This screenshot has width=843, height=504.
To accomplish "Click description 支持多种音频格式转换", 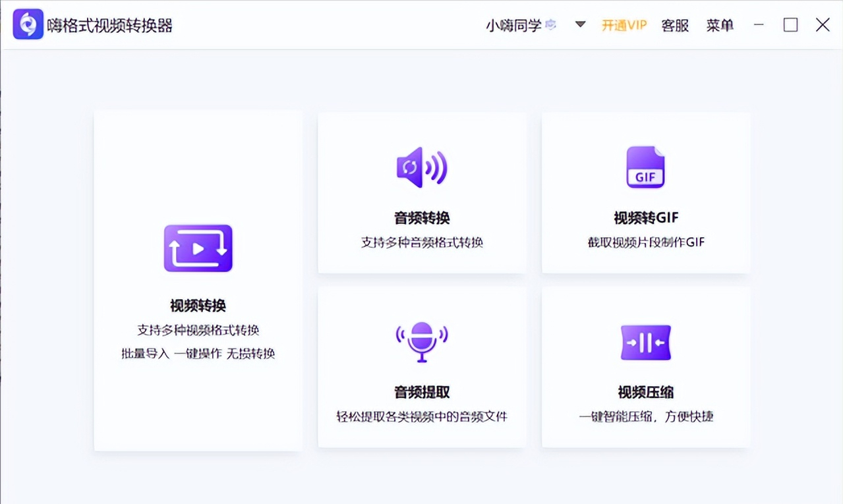I will point(422,242).
